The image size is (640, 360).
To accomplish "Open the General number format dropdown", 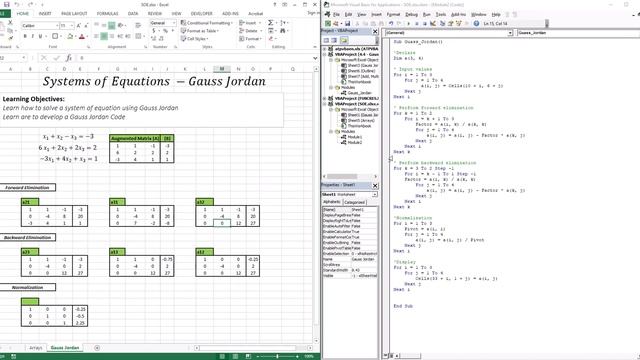I will 174,23.
